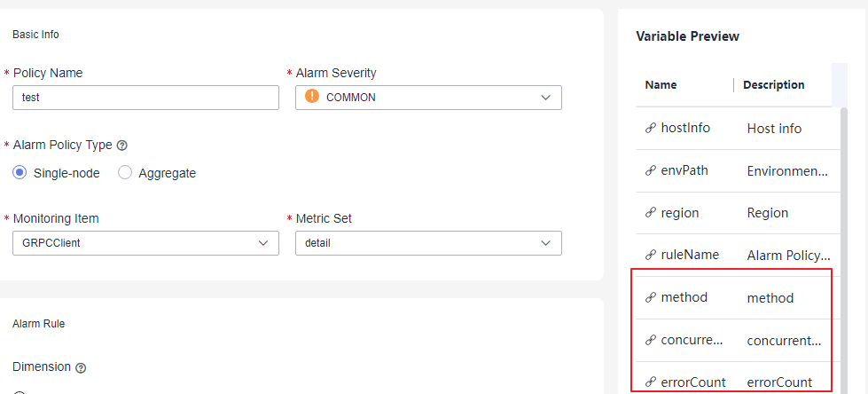Click the link icon beside errorCount

[x=651, y=382]
